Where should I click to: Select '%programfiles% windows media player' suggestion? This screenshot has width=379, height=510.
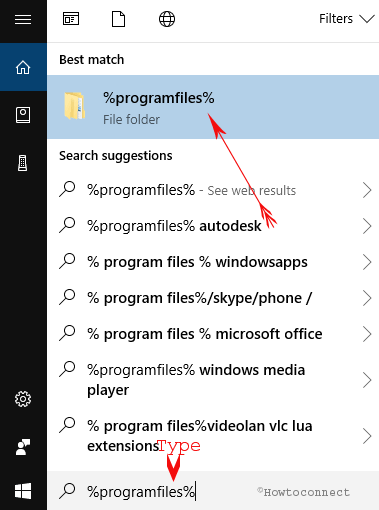pyautogui.click(x=213, y=380)
